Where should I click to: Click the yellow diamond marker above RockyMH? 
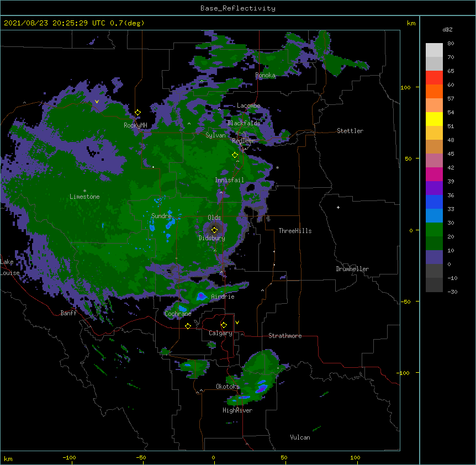(138, 113)
